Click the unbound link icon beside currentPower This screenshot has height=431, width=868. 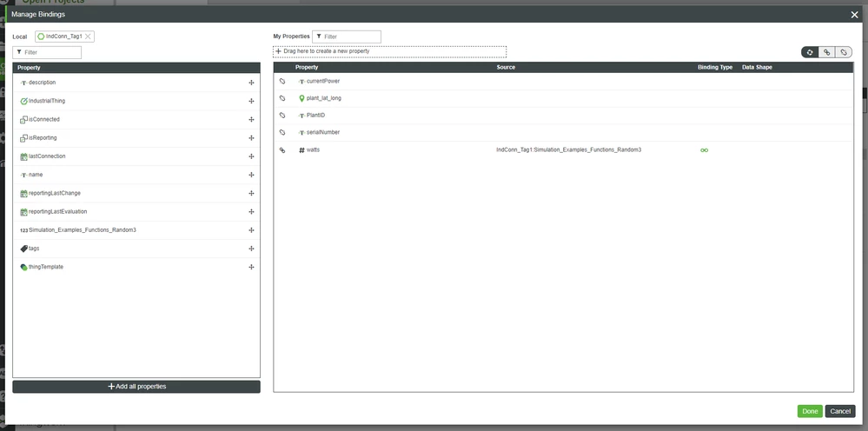click(282, 82)
